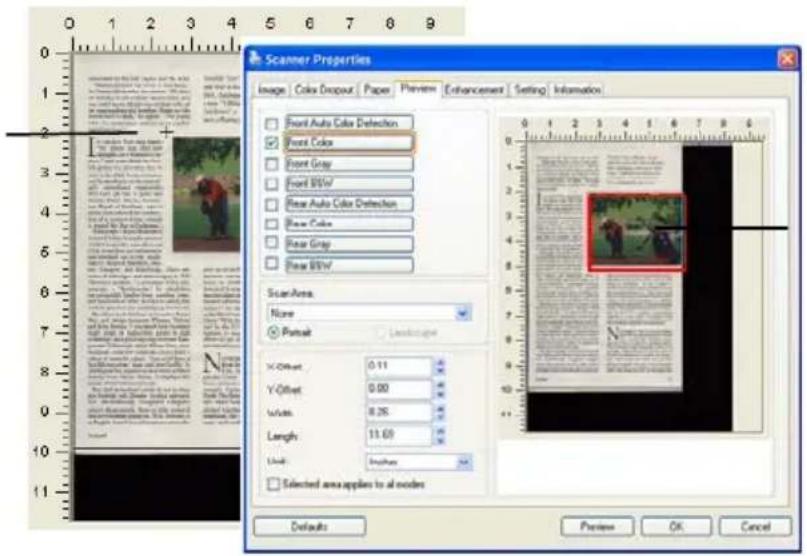Click the Width value field
807x556 pixels.
coord(399,412)
